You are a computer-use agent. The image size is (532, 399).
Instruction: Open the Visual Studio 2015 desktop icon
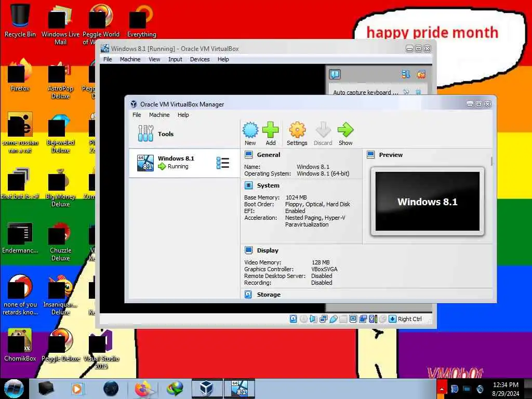(101, 349)
